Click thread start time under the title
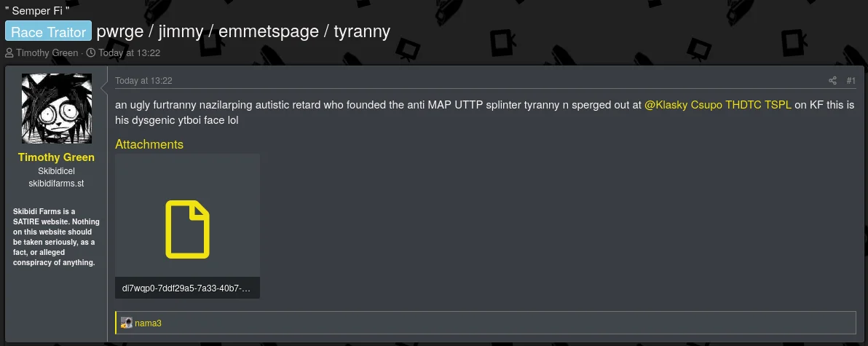 click(129, 53)
